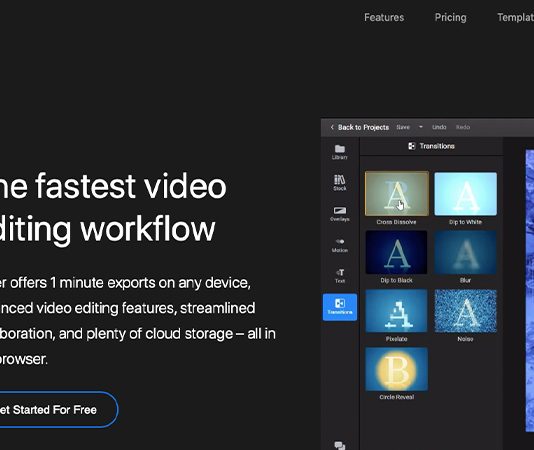Open the Stock media icon
Screen dimensions: 534x450
point(340,183)
